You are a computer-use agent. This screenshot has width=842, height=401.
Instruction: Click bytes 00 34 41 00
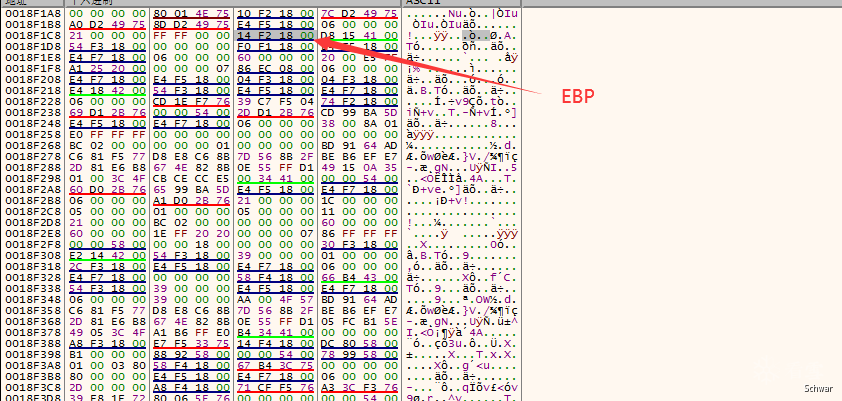(275, 179)
